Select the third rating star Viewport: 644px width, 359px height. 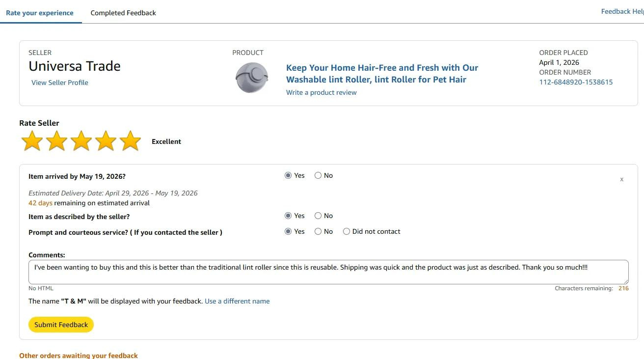pyautogui.click(x=81, y=141)
